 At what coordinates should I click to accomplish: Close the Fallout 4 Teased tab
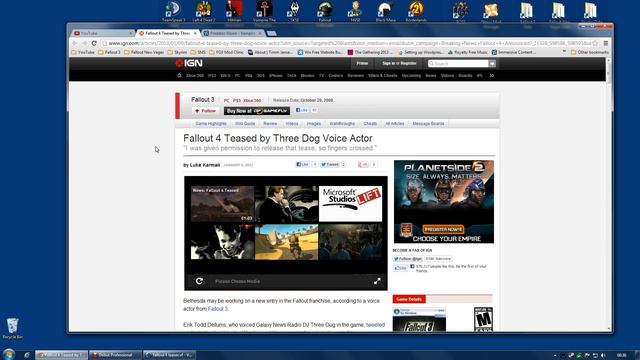195,33
